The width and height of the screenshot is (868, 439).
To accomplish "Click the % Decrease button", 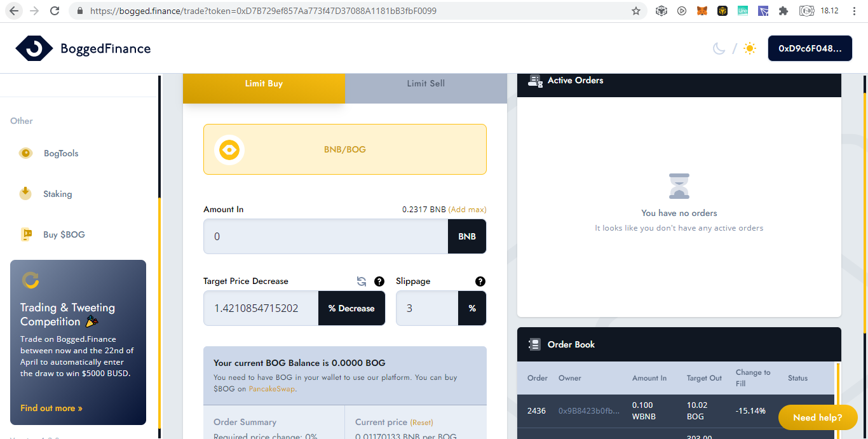I will 351,308.
